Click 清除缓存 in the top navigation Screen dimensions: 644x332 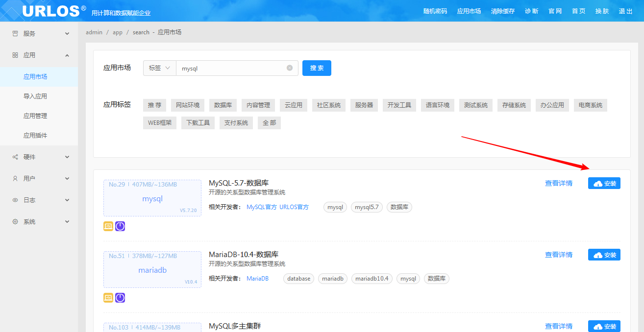503,11
